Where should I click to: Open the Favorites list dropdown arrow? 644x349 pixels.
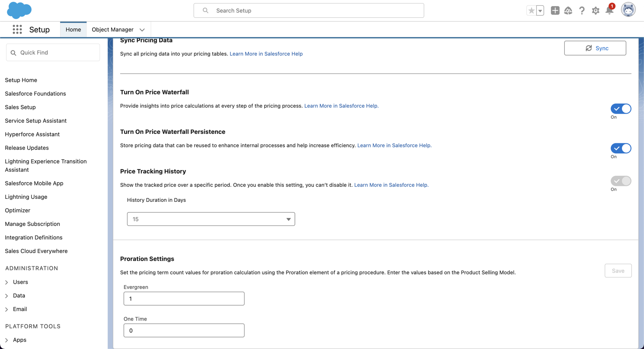click(540, 11)
